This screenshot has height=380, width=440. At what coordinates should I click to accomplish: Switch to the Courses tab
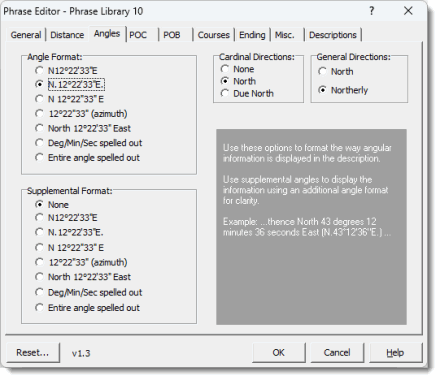click(x=214, y=35)
